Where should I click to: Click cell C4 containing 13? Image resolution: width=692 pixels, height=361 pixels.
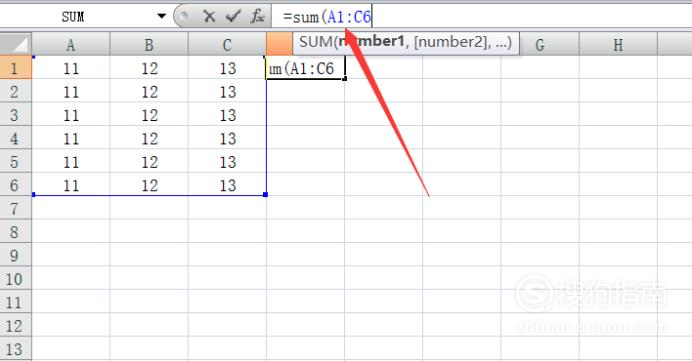coord(227,138)
